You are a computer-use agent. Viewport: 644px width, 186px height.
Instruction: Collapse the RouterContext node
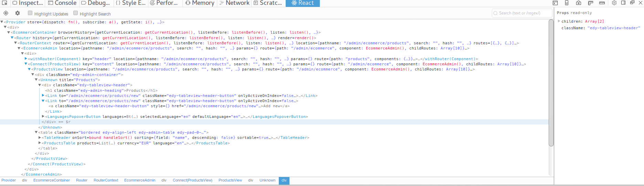pyautogui.click(x=15, y=43)
